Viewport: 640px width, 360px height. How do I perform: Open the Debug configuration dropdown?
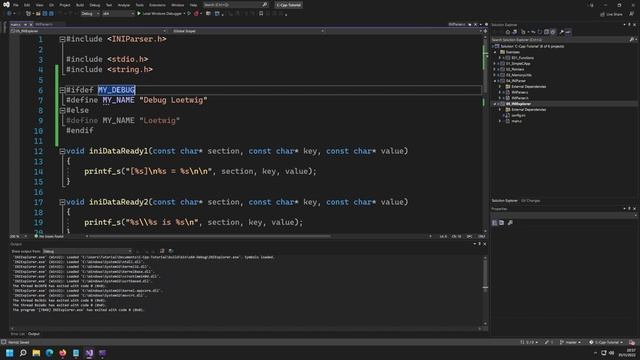[x=90, y=13]
